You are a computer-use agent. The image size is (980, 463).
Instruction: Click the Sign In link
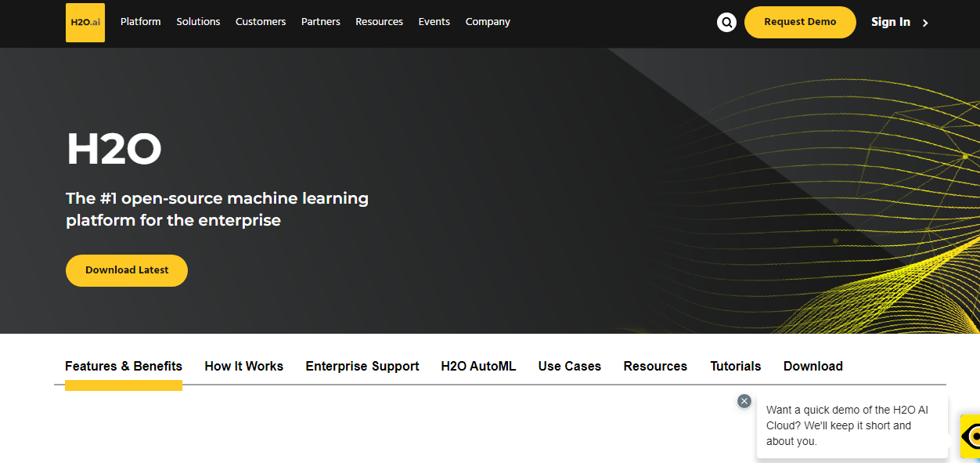pos(891,22)
